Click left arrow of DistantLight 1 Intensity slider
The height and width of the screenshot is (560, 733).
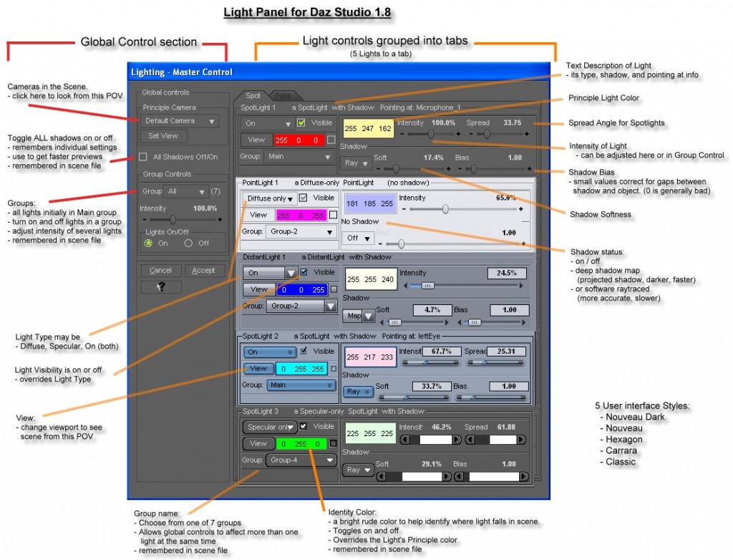point(405,286)
